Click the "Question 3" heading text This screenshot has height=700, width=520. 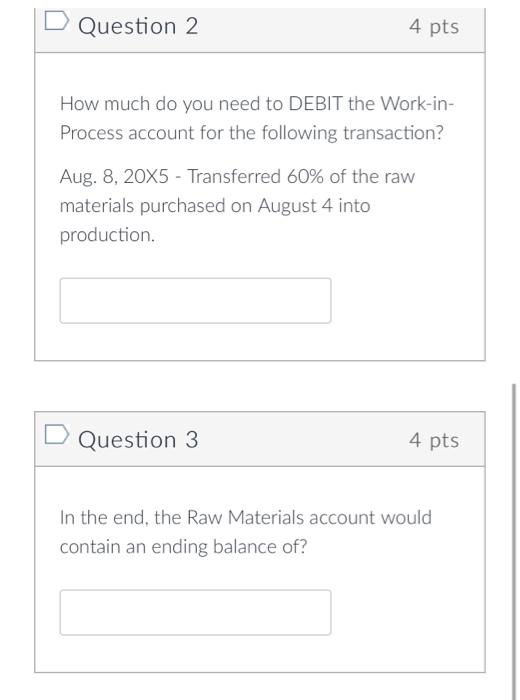(x=138, y=439)
